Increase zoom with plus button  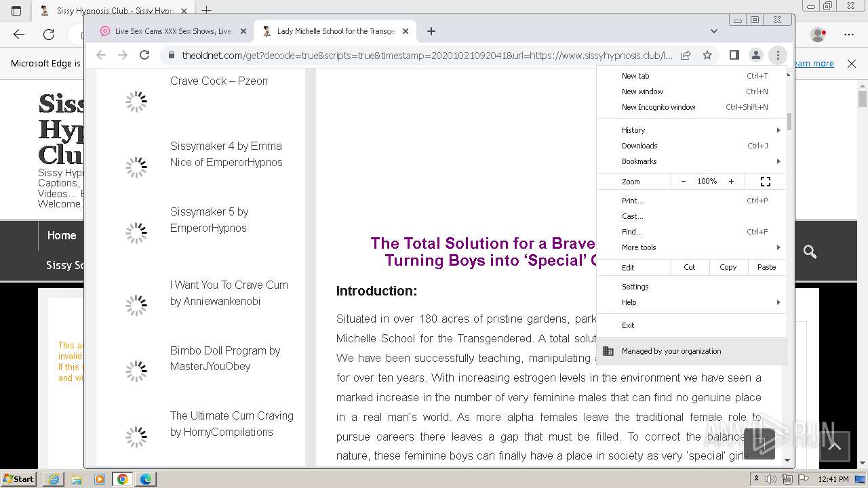click(731, 182)
